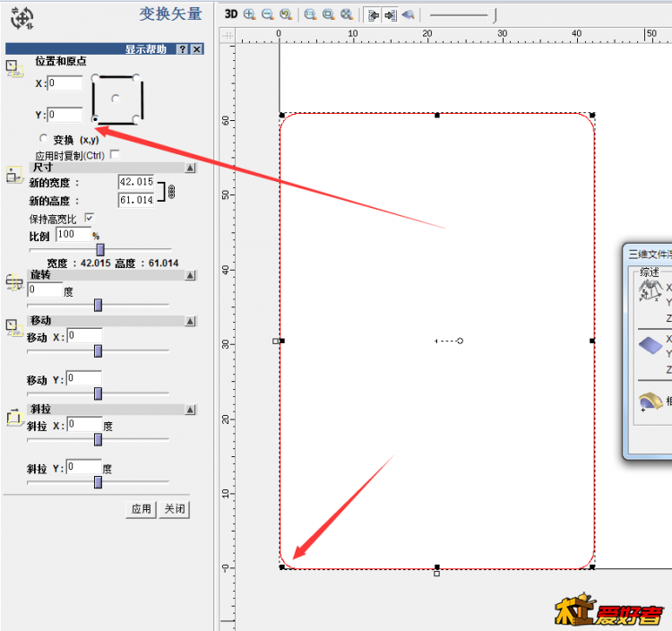Click the Move X slider handle
Viewport: 672px width, 631px height.
coord(99,351)
